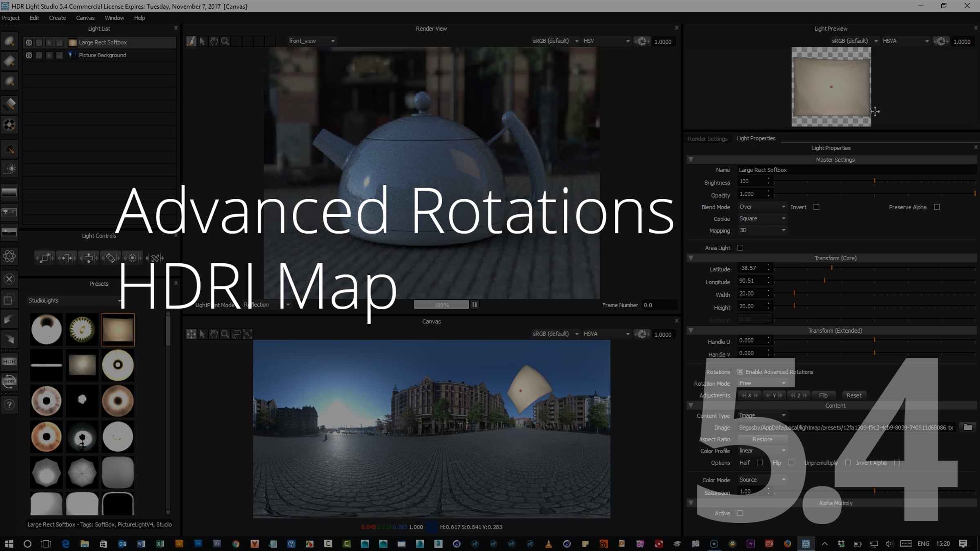Collapse the Master Settings section
The image size is (980, 551).
[691, 160]
